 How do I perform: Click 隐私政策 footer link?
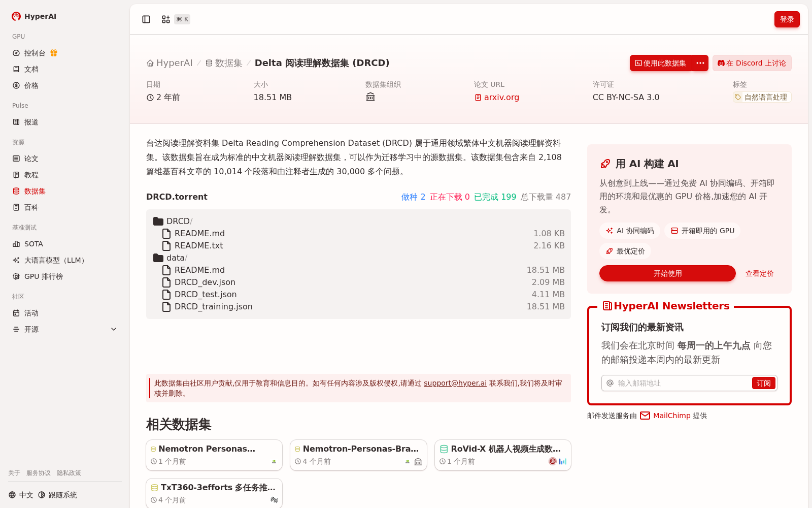pos(69,473)
